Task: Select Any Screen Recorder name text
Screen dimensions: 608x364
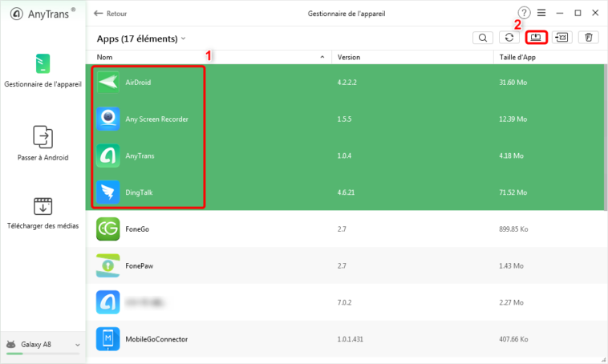Action: click(x=156, y=119)
